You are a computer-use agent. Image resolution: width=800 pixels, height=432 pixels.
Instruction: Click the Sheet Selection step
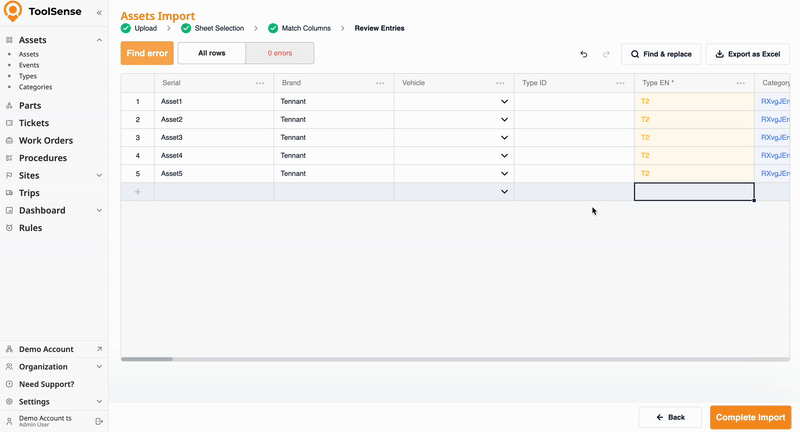[x=213, y=28]
